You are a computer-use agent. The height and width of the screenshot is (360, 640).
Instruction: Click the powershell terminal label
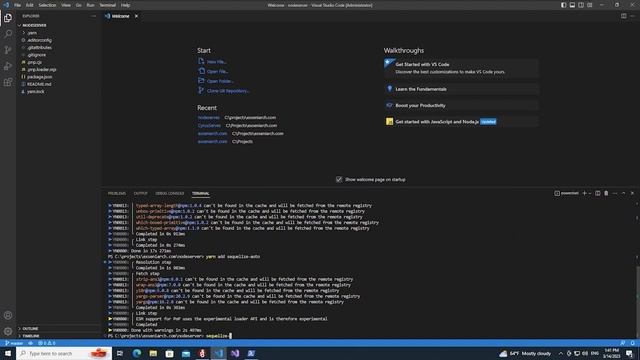(x=567, y=193)
